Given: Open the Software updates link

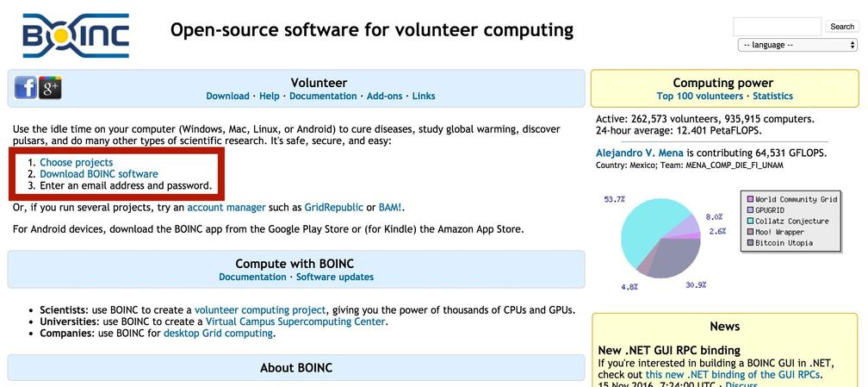Looking at the screenshot, I should click(335, 277).
